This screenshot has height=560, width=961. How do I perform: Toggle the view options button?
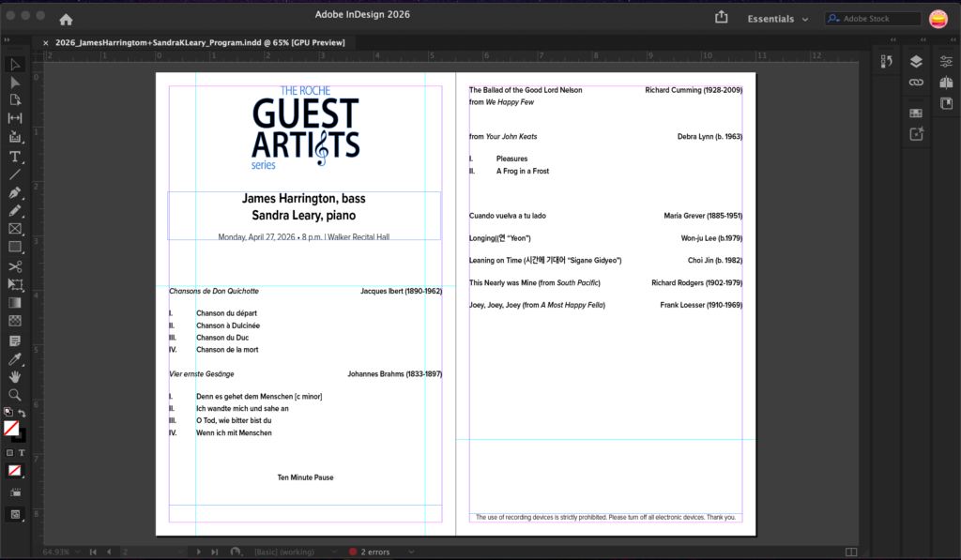point(15,492)
